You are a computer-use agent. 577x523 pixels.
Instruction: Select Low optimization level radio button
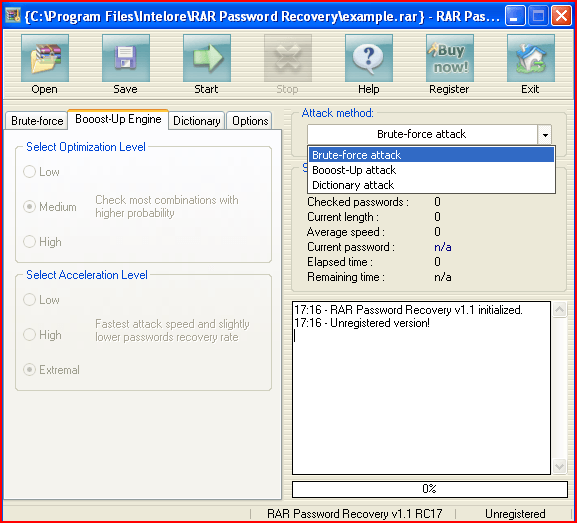29,172
